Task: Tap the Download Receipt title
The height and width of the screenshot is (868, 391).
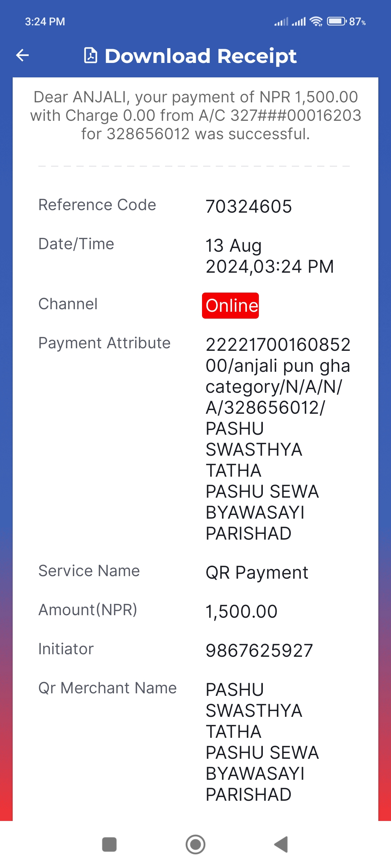Action: coord(201,56)
